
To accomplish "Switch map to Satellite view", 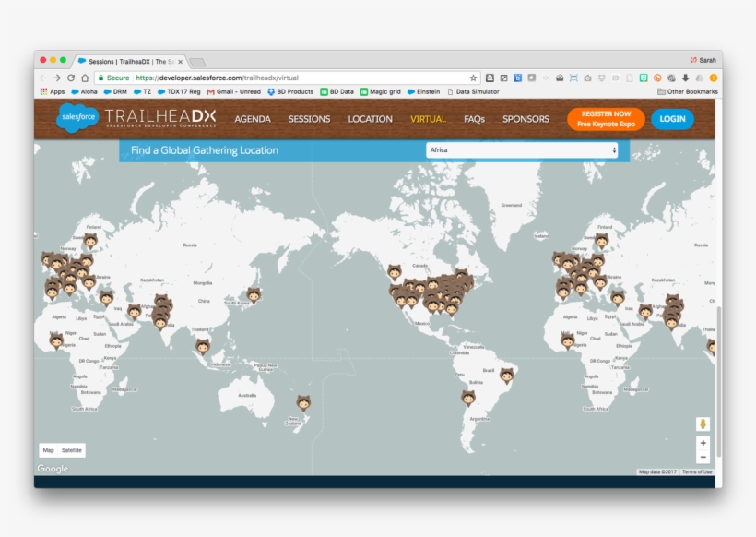I will [x=72, y=450].
